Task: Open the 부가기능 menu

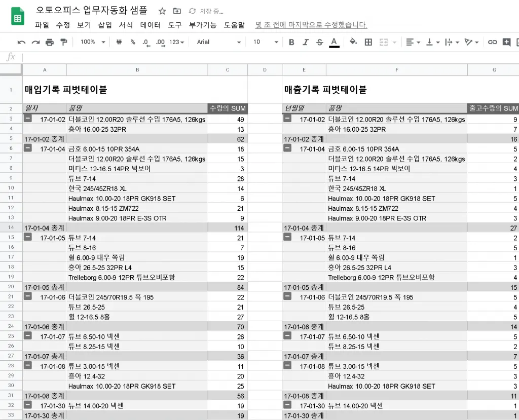Action: coord(203,25)
